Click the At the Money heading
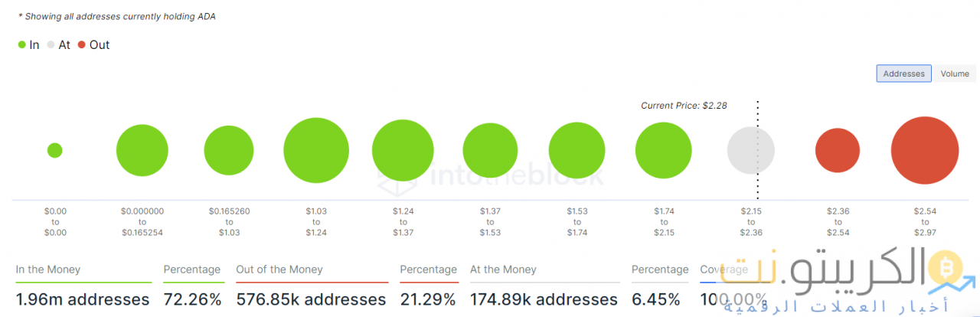 (x=503, y=270)
